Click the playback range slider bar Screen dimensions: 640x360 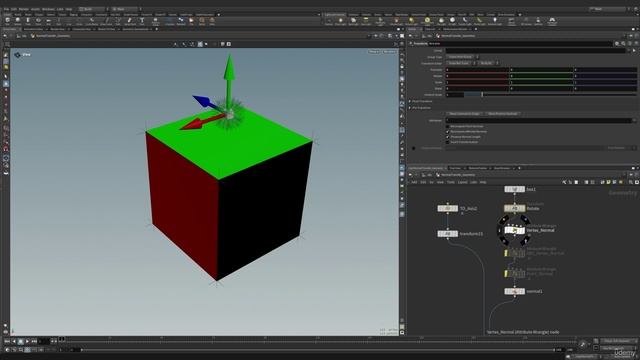[318, 350]
